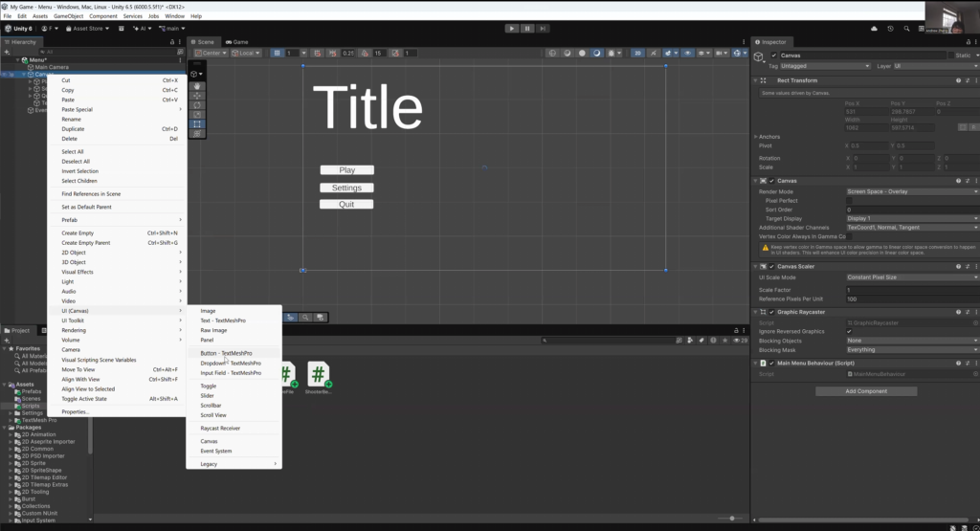Collapse the Canvas Scaler component foldout
980x531 pixels.
pyautogui.click(x=755, y=267)
